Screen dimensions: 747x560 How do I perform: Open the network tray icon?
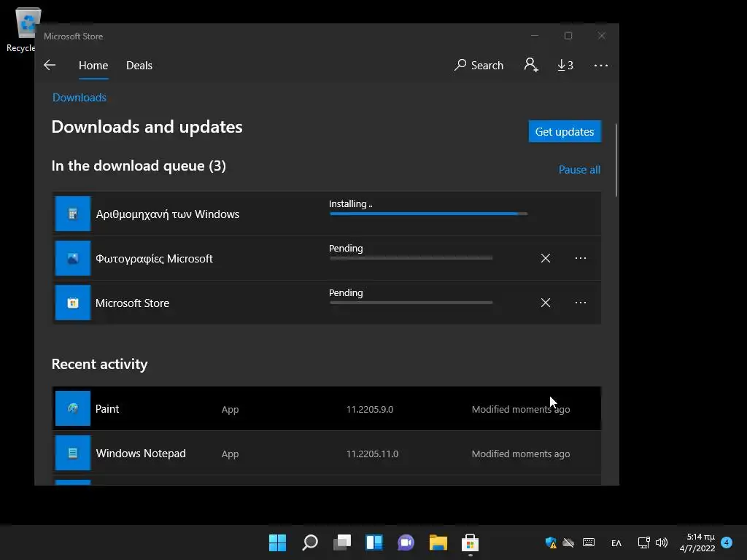click(x=643, y=542)
